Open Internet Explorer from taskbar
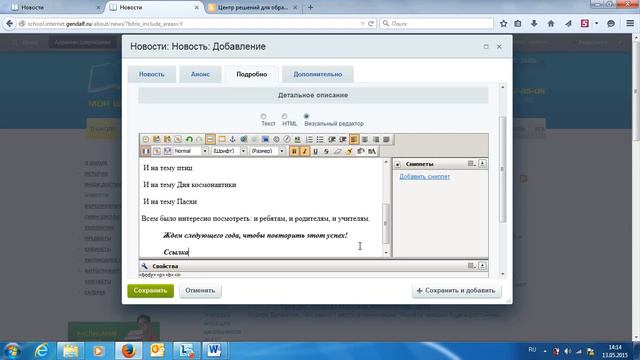The width and height of the screenshot is (640, 360). point(42,351)
